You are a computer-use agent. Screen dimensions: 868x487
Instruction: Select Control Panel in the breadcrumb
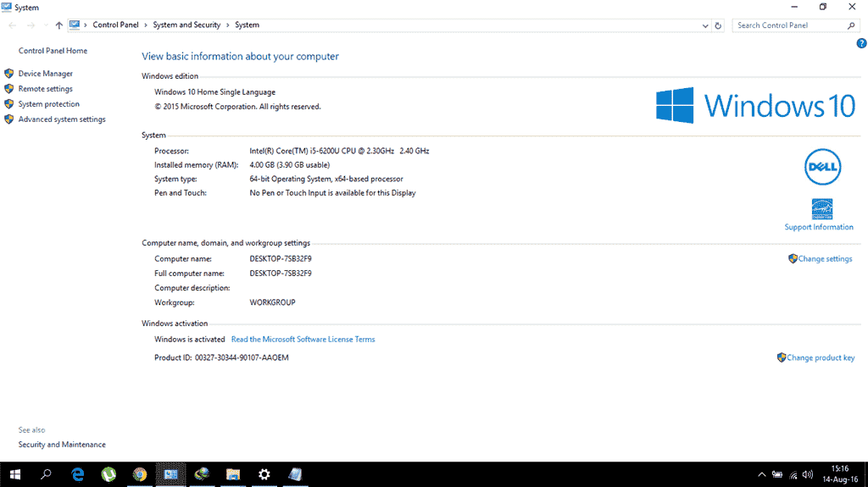coord(115,25)
